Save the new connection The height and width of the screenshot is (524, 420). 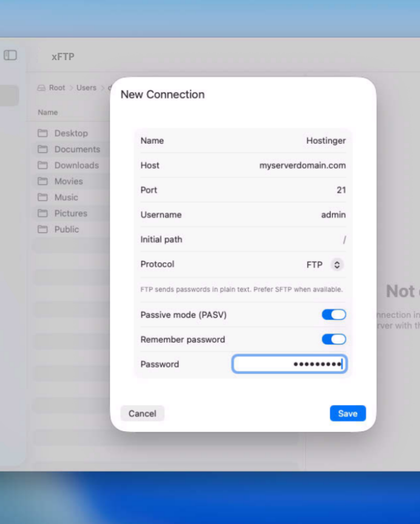tap(348, 413)
